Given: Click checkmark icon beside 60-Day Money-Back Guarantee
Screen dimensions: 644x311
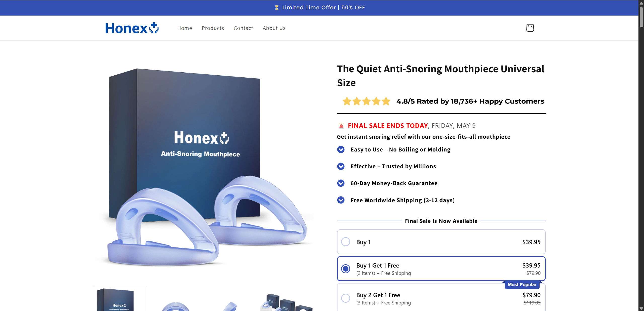Looking at the screenshot, I should [x=341, y=183].
